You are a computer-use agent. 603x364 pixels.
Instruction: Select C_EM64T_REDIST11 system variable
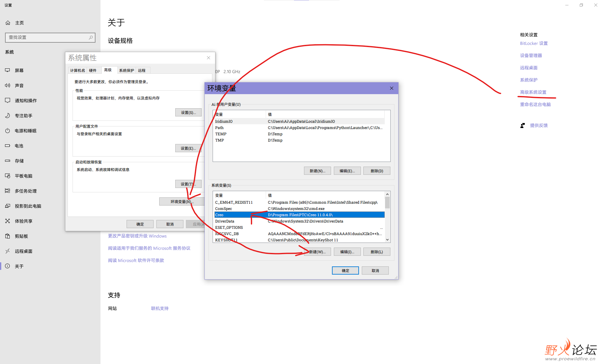(299, 202)
